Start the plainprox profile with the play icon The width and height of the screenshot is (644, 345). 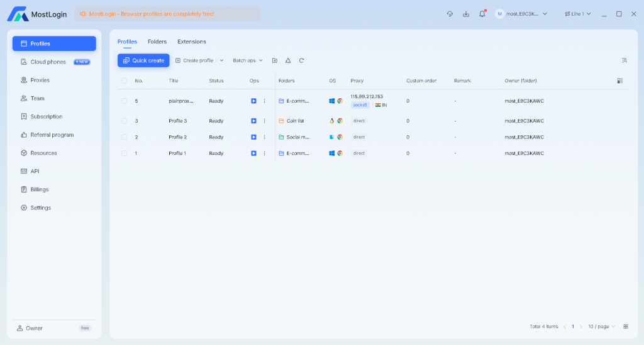253,101
